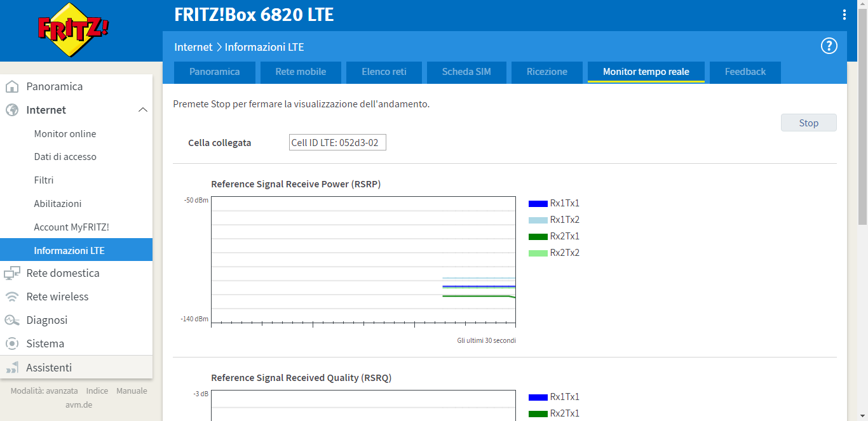Select the Ricezione tab
This screenshot has width=868, height=421.
(x=546, y=72)
